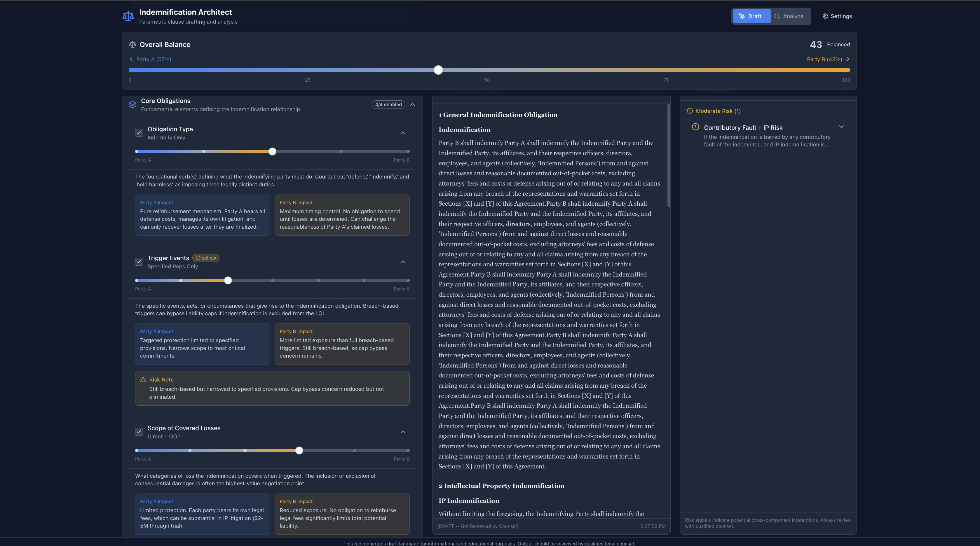This screenshot has width=980, height=546.
Task: Click the draft clause preview scrollbar
Action: pyautogui.click(x=668, y=155)
